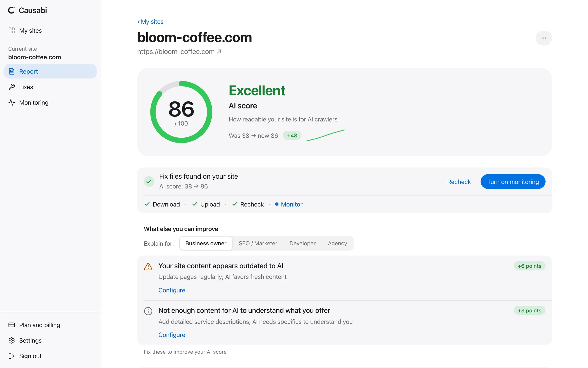Image resolution: width=588 pixels, height=368 pixels.
Task: Click the Download step checkmark
Action: 147,204
